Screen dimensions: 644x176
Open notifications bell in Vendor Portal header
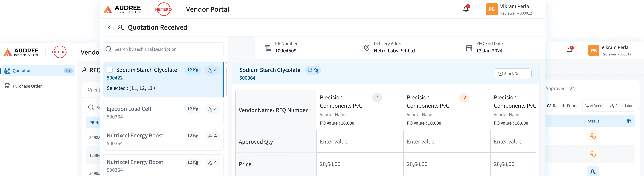click(465, 9)
